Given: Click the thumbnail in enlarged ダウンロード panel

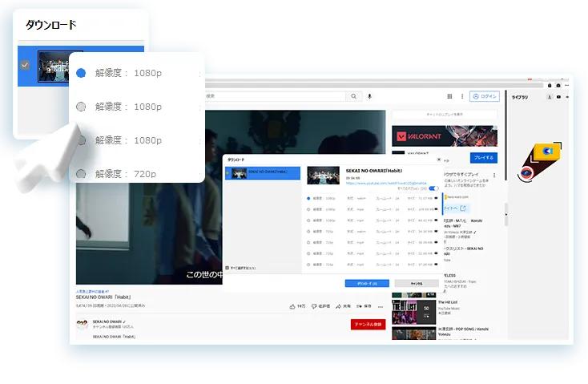Looking at the screenshot, I should (x=54, y=67).
